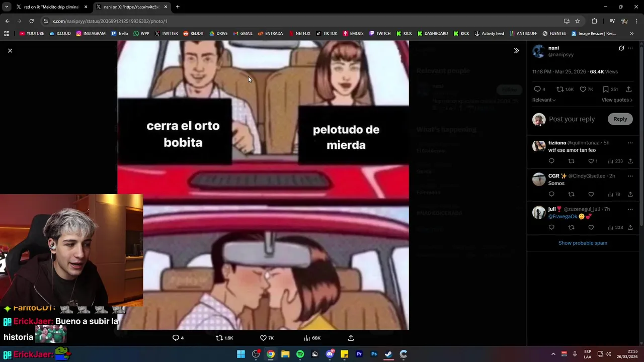Open the NETFLIX bookmark
This screenshot has height=362, width=644.
point(299,34)
